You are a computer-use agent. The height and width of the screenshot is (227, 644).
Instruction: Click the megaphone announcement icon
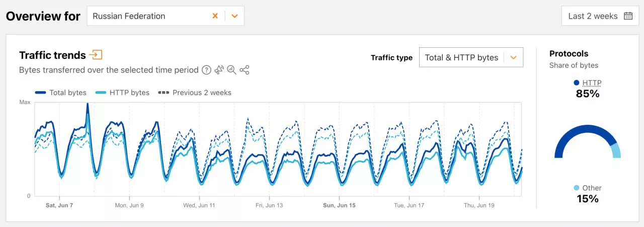[219, 70]
